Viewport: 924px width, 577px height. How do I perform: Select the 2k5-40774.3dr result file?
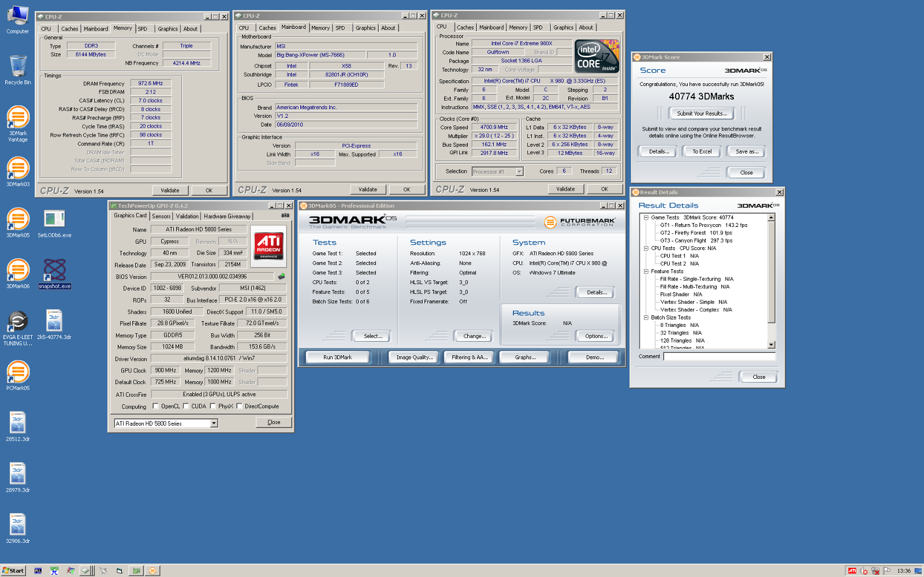click(54, 324)
